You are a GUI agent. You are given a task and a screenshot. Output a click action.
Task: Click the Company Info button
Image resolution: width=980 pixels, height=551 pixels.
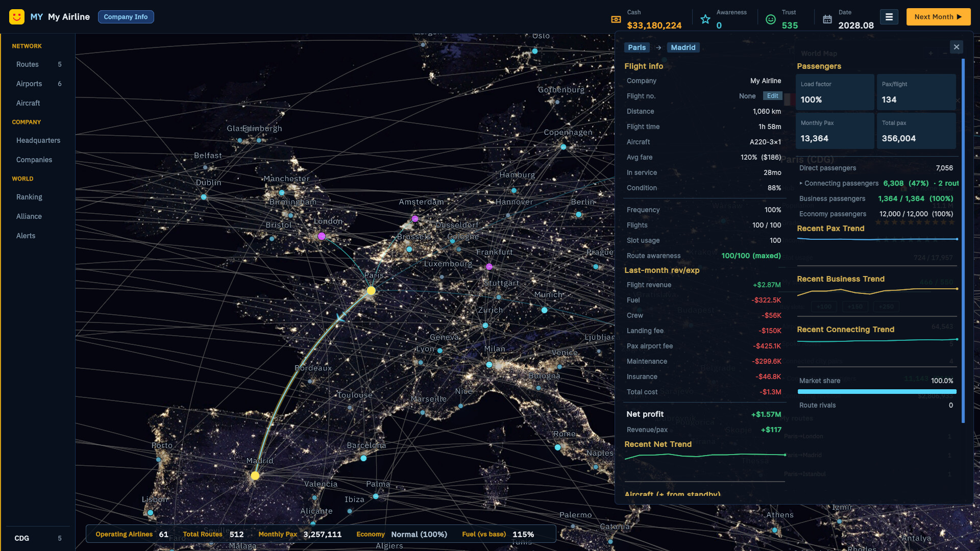point(126,17)
